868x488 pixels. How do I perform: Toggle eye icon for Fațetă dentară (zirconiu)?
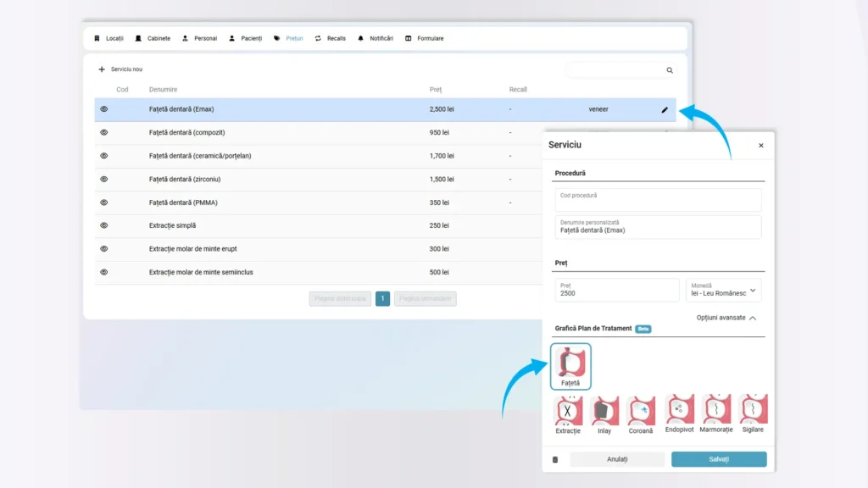pos(104,180)
